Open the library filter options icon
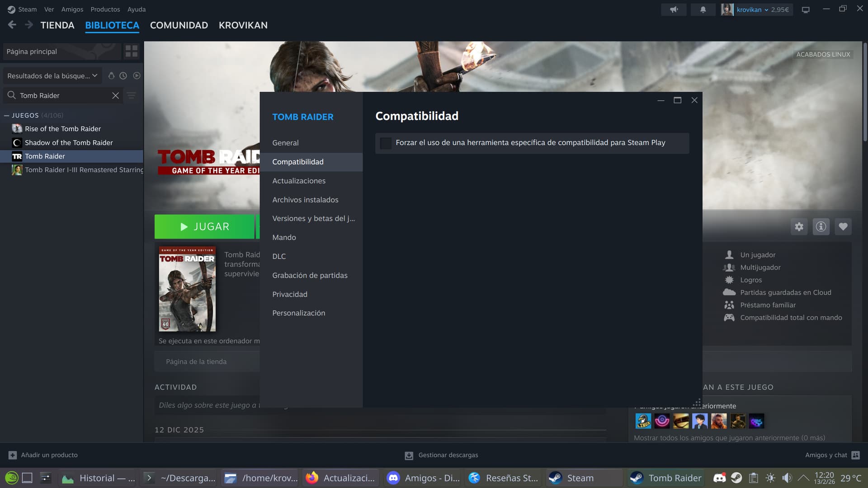Screen dimensions: 868x488 click(132, 95)
